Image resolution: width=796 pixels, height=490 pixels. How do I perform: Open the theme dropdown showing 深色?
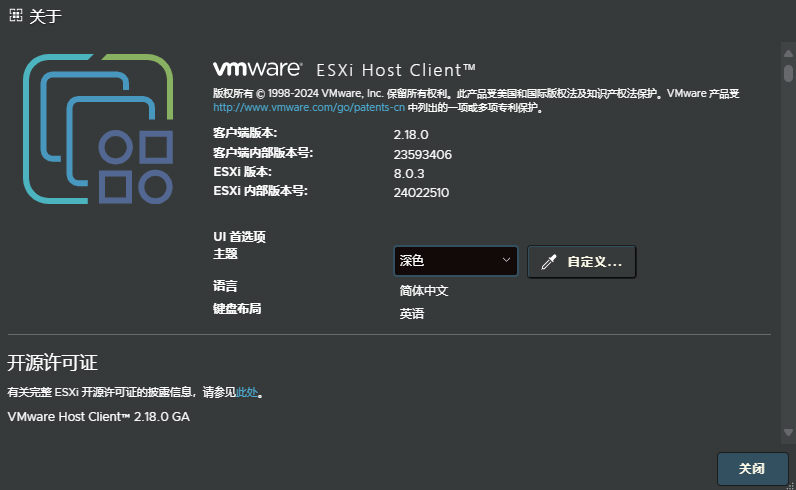[x=456, y=261]
